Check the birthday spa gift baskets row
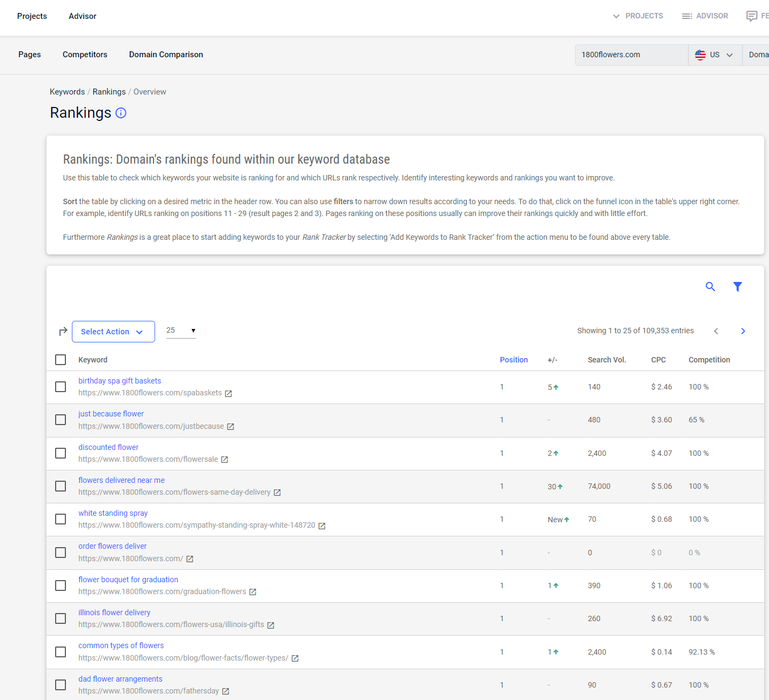 pyautogui.click(x=61, y=387)
